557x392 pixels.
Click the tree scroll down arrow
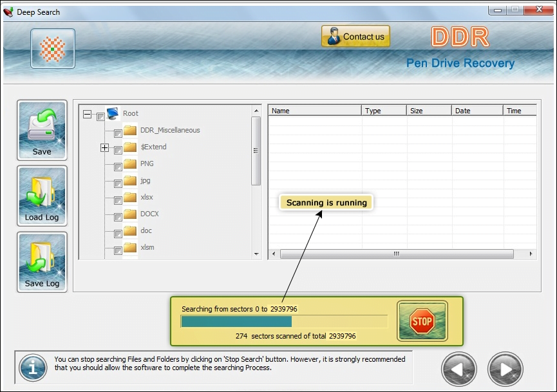[256, 254]
